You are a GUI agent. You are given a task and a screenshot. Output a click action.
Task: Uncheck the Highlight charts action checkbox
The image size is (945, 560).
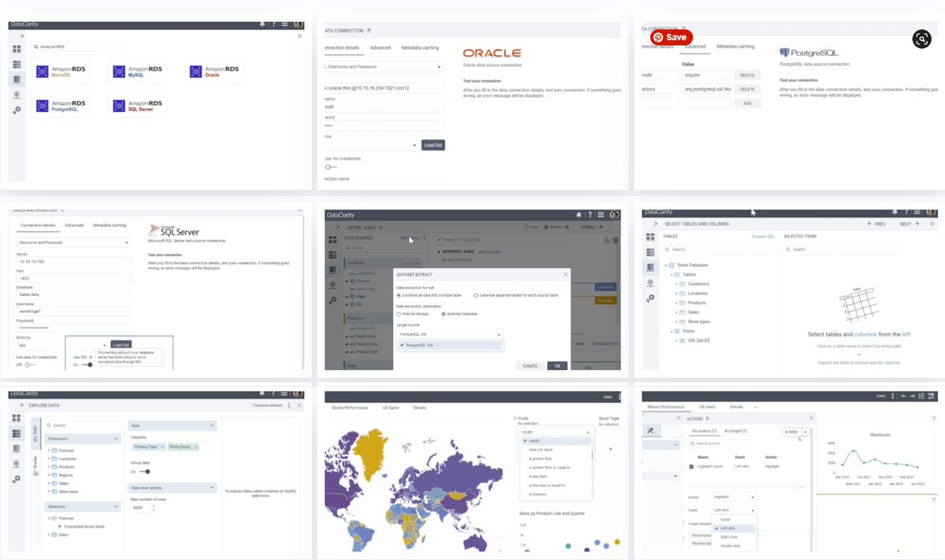pyautogui.click(x=691, y=466)
